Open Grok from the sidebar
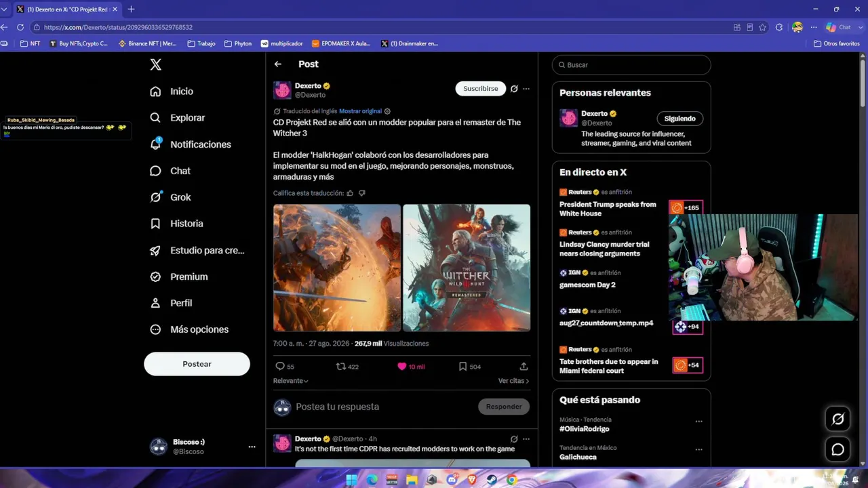 [x=170, y=197]
